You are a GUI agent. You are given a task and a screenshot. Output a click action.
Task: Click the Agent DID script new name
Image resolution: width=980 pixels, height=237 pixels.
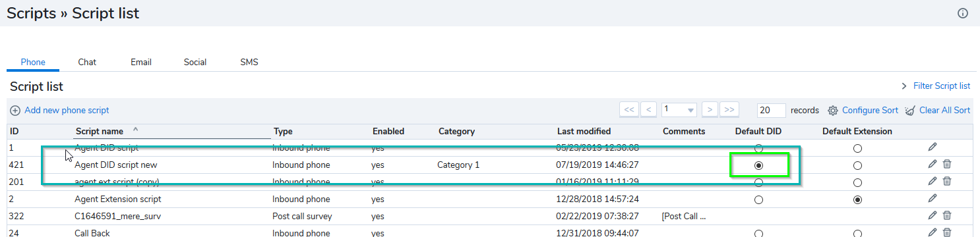[116, 165]
